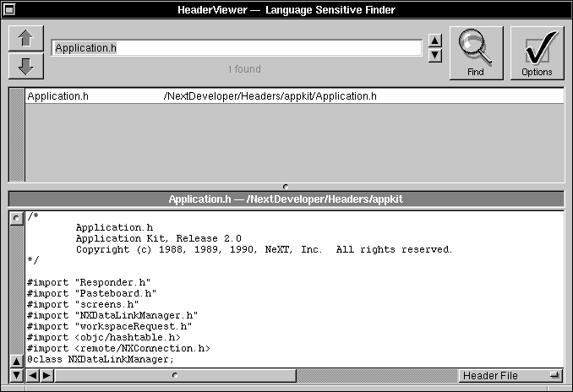Click the horizontal scroll left arrow

tap(33, 375)
